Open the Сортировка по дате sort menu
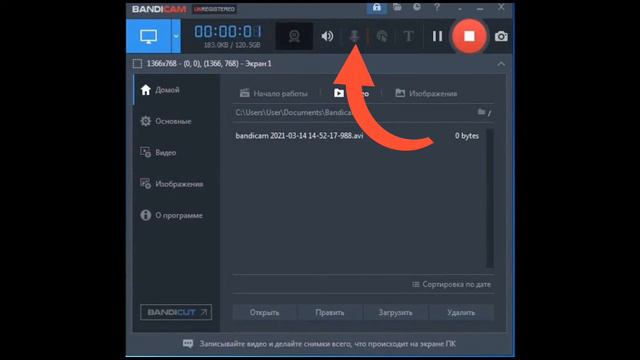The image size is (640, 360). 451,284
